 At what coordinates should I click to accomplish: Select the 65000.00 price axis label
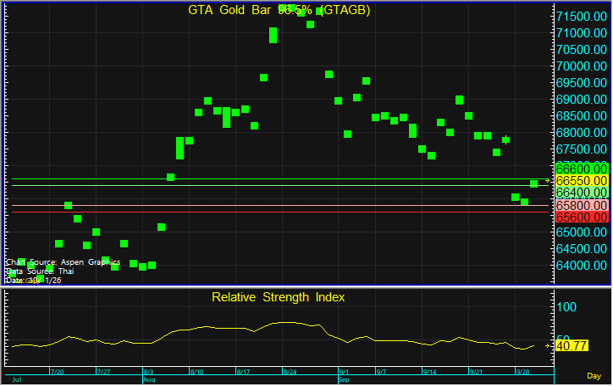(581, 232)
